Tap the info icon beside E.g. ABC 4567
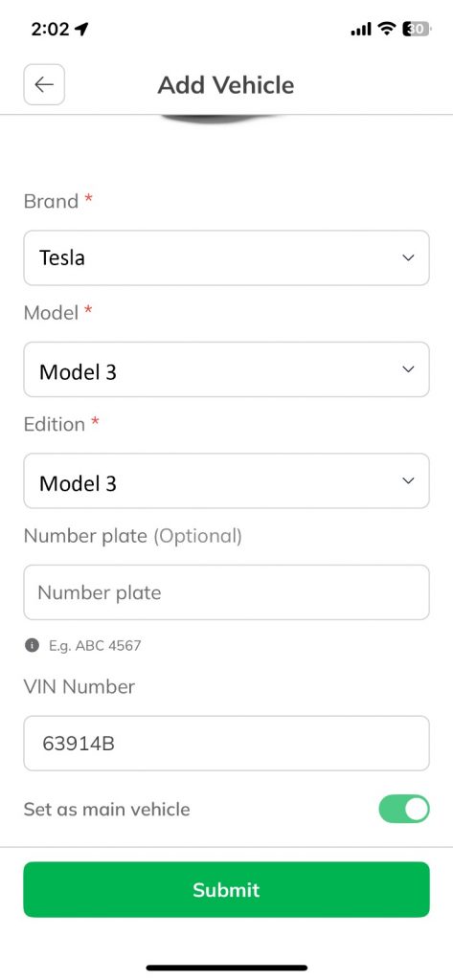The height and width of the screenshot is (980, 453). (x=32, y=645)
